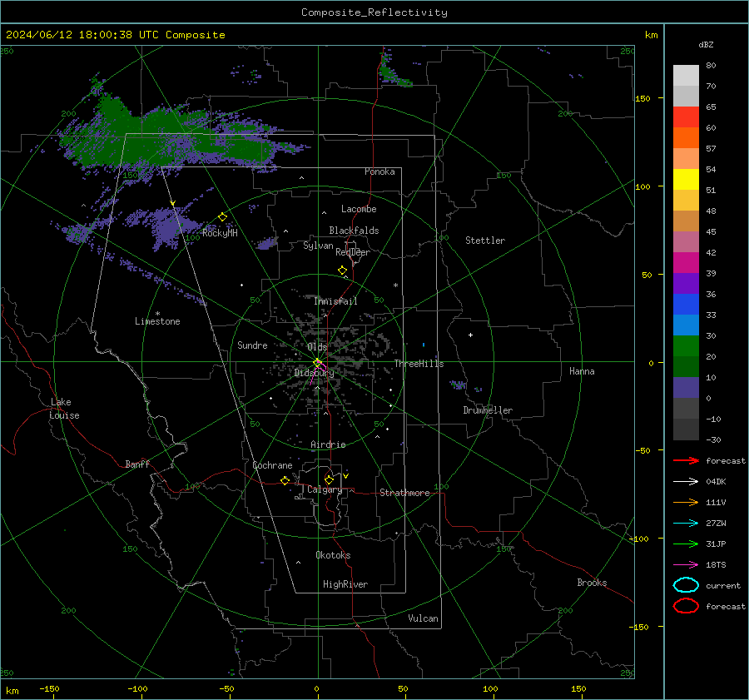749x700 pixels.
Task: Click the 2024/06/12 18:00:38 UTC Composite timestamp
Action: (x=116, y=35)
